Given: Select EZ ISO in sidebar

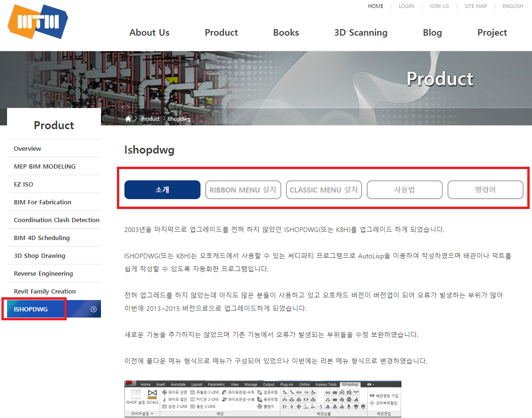Looking at the screenshot, I should (x=54, y=185).
